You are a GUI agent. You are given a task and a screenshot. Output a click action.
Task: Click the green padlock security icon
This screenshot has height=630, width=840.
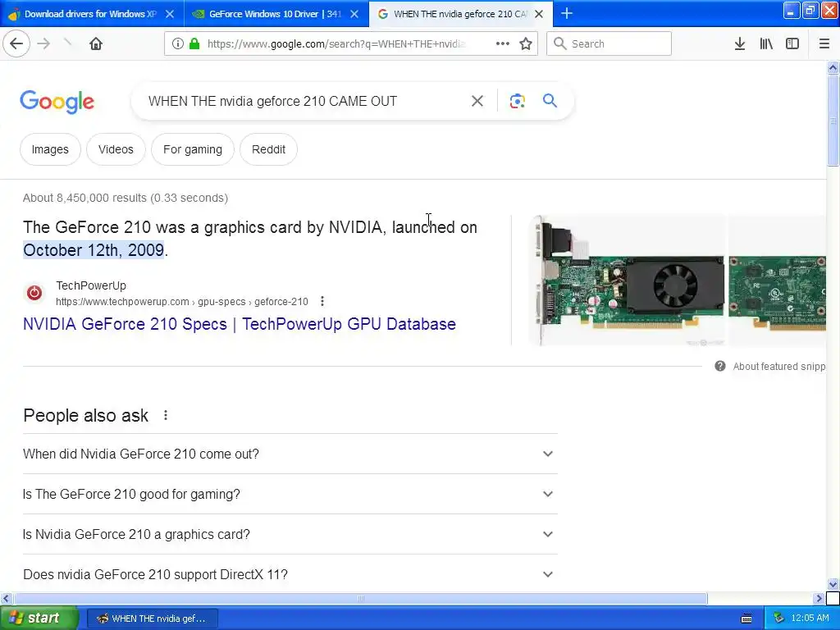point(195,43)
